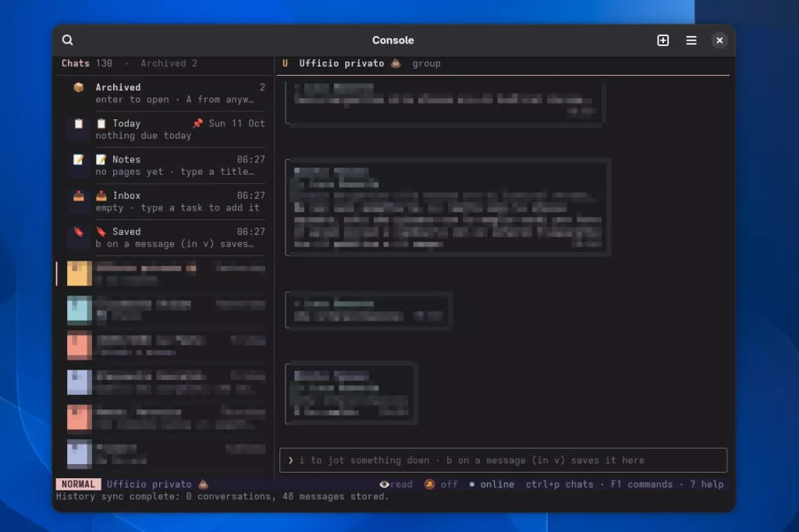The width and height of the screenshot is (799, 532).
Task: Focus the jot-something-down input field
Action: [503, 460]
